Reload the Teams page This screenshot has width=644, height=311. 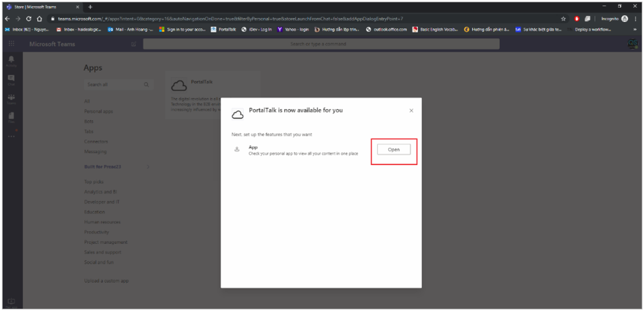(x=29, y=19)
